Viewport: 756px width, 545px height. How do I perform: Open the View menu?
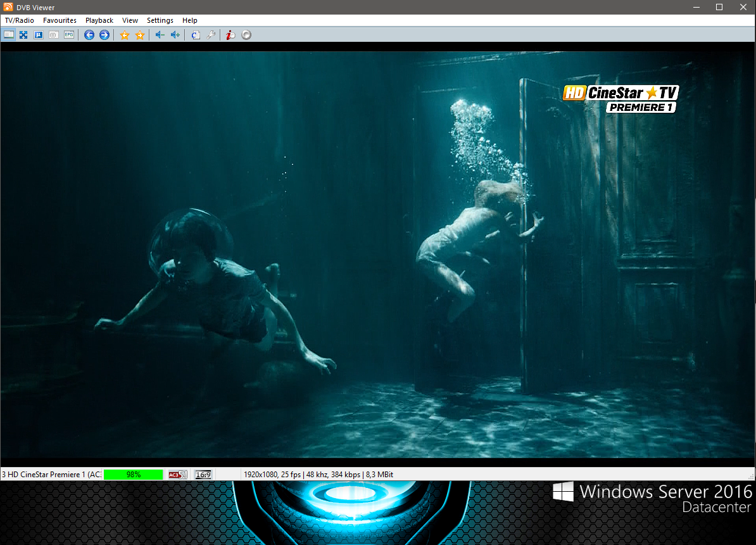tap(130, 20)
